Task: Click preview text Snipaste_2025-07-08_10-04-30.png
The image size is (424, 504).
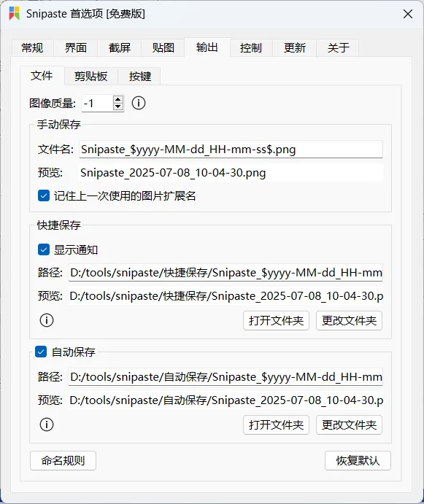Action: (173, 173)
